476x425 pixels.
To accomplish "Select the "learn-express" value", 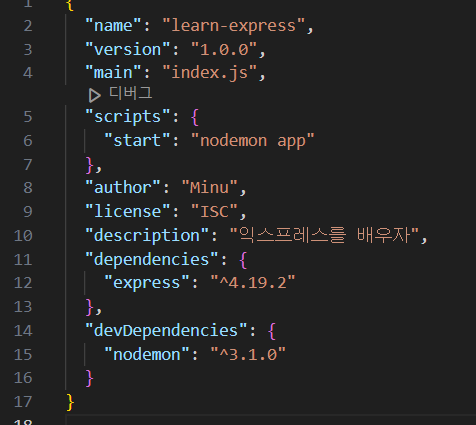I will click(233, 26).
